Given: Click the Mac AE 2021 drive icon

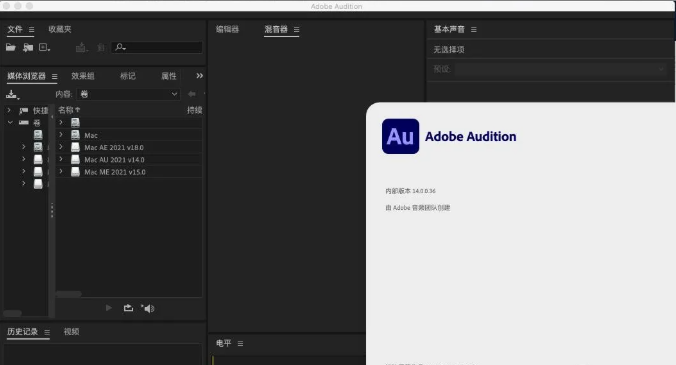Looking at the screenshot, I should click(x=75, y=147).
